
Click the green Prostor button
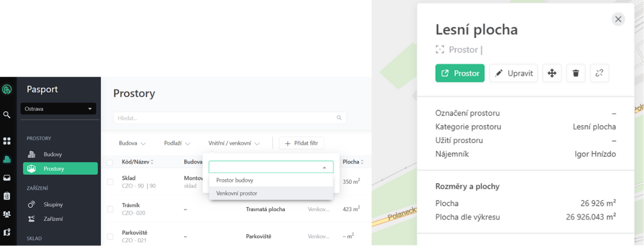[460, 73]
